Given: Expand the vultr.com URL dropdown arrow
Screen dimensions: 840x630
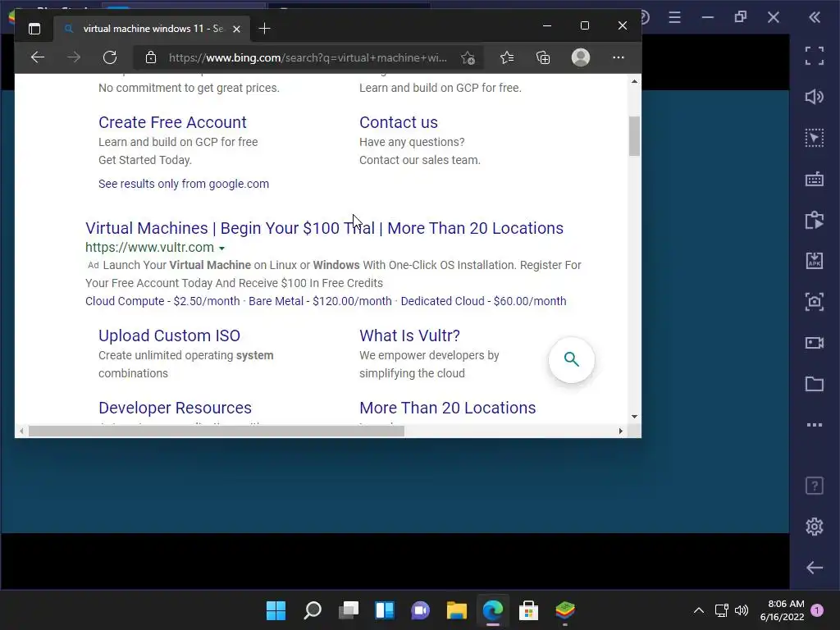Looking at the screenshot, I should tap(221, 248).
